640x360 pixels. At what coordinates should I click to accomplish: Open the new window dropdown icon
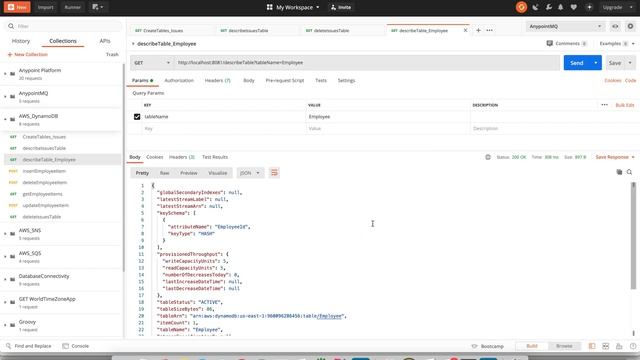(x=98, y=7)
